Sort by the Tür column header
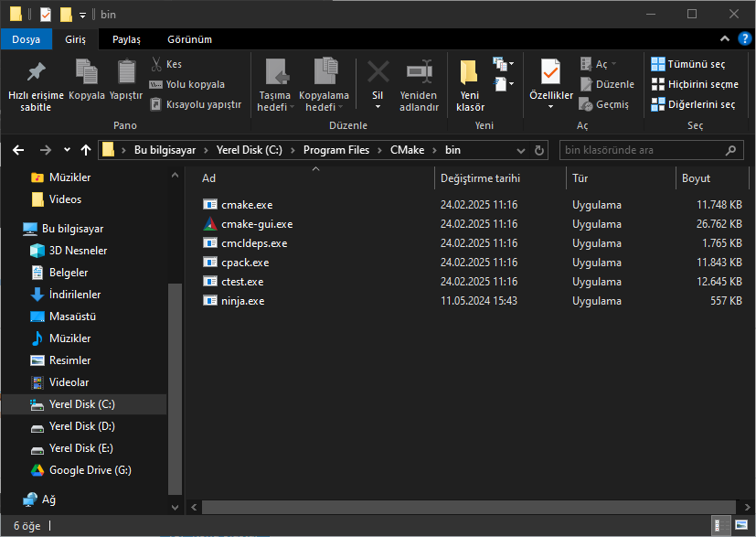The height and width of the screenshot is (537, 756). [x=621, y=178]
